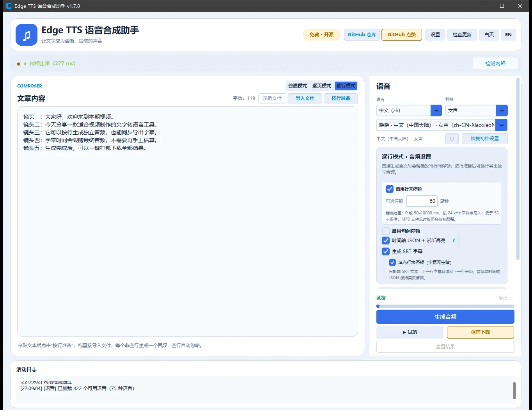532x410 pixels.
Task: Click the 检测网络 button
Action: pyautogui.click(x=495, y=63)
